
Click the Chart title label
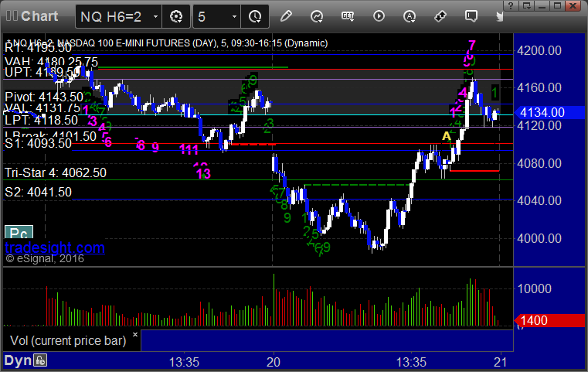pyautogui.click(x=39, y=16)
